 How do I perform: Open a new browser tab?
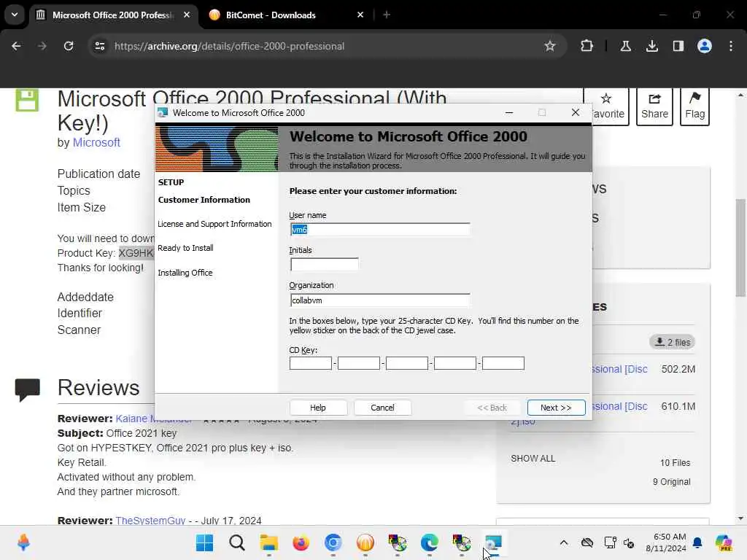(x=387, y=15)
